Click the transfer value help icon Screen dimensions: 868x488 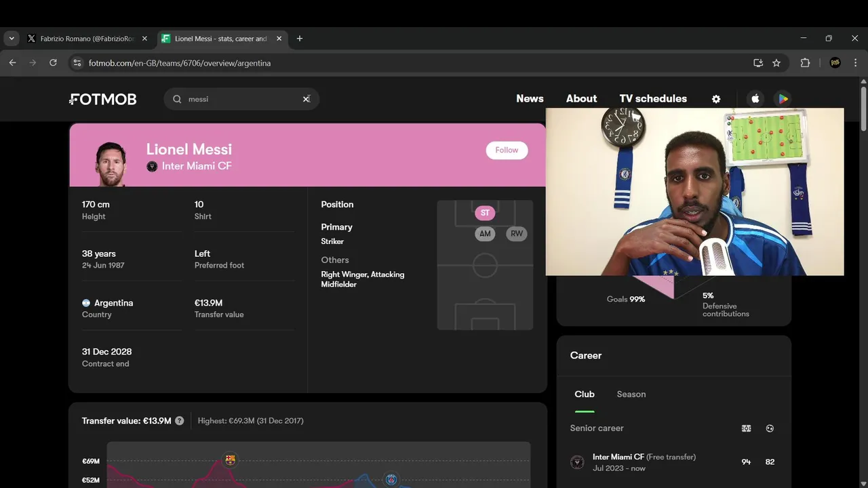point(179,421)
